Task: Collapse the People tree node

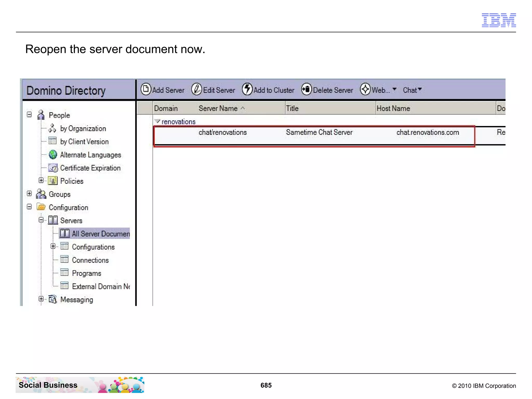Action: (29, 115)
